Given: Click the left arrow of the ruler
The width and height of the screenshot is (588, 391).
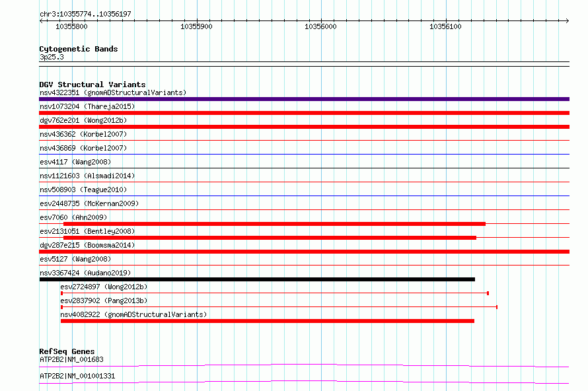Looking at the screenshot, I should (41, 21).
